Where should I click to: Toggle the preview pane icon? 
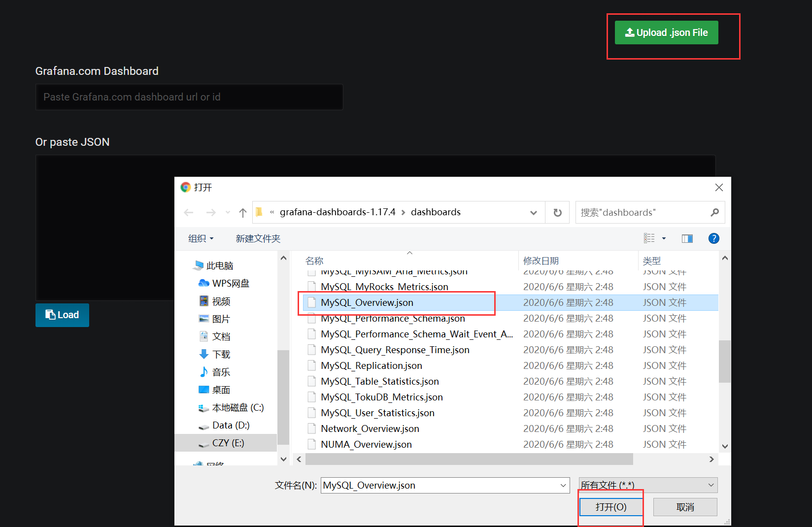coord(687,238)
